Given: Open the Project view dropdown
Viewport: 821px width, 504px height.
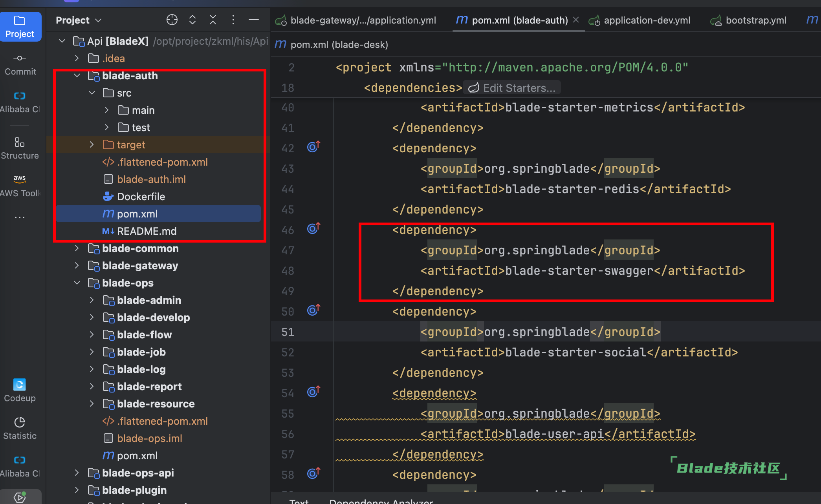Looking at the screenshot, I should pos(79,20).
